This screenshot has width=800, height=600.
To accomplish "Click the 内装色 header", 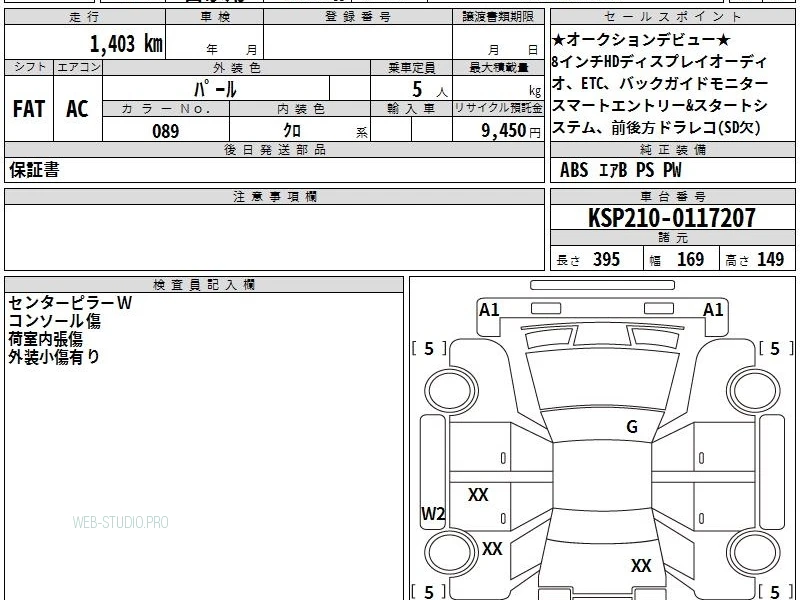I will click(300, 109).
